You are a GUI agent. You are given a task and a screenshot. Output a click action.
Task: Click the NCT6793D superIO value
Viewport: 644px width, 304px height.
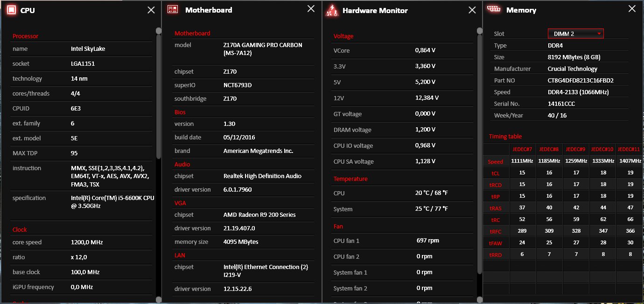tap(238, 85)
